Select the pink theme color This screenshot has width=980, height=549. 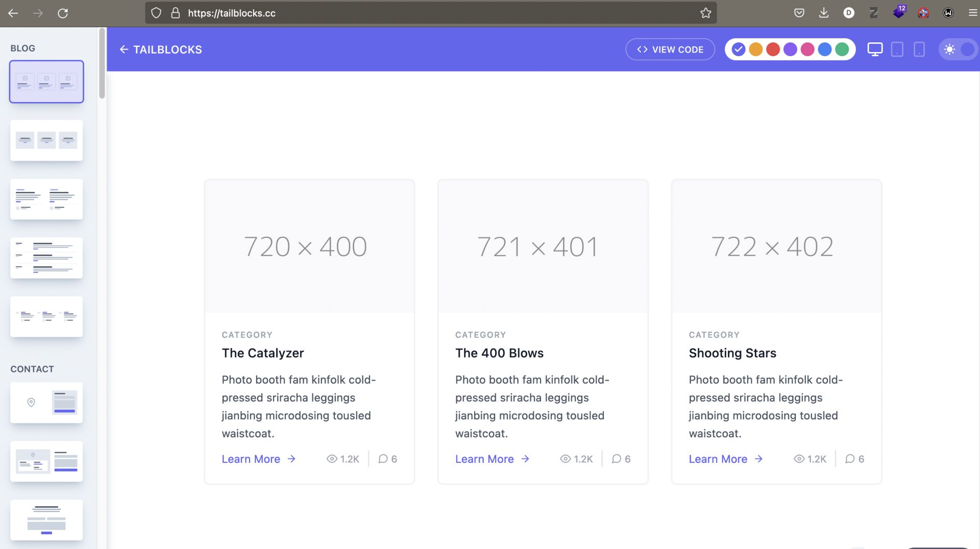[x=807, y=49]
